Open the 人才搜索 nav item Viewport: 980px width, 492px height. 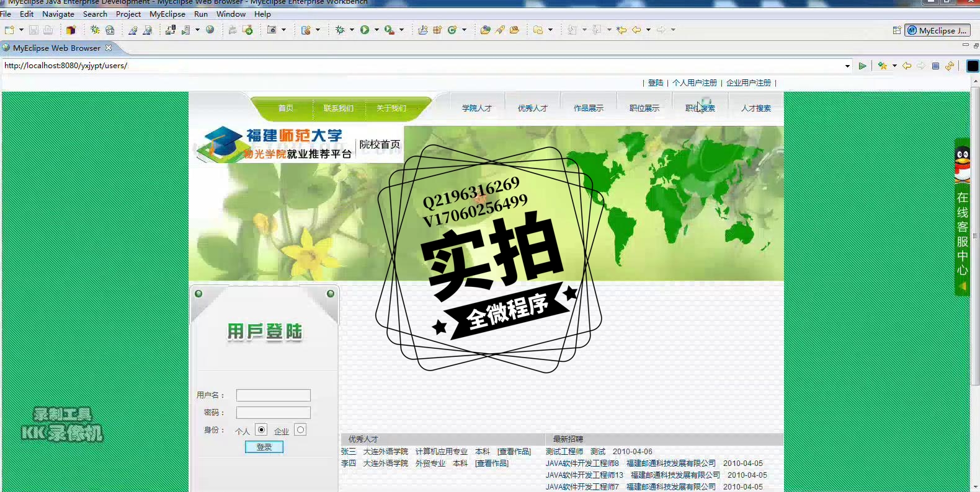click(756, 108)
